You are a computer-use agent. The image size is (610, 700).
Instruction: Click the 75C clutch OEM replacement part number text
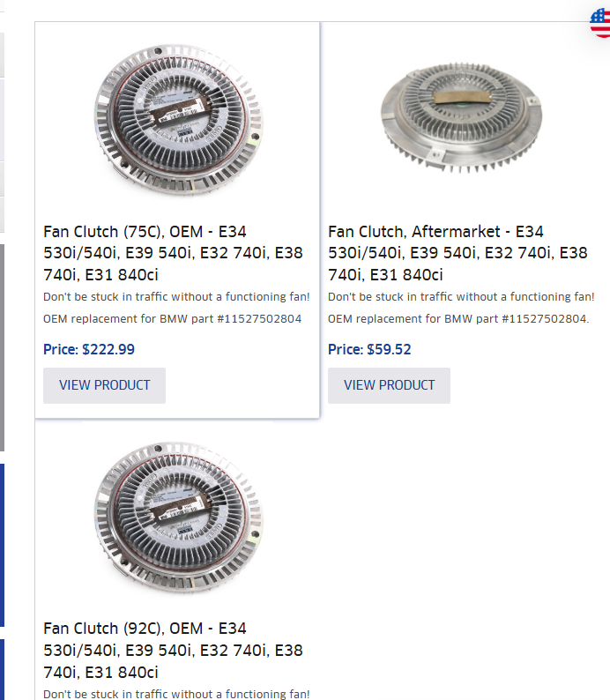(x=172, y=319)
